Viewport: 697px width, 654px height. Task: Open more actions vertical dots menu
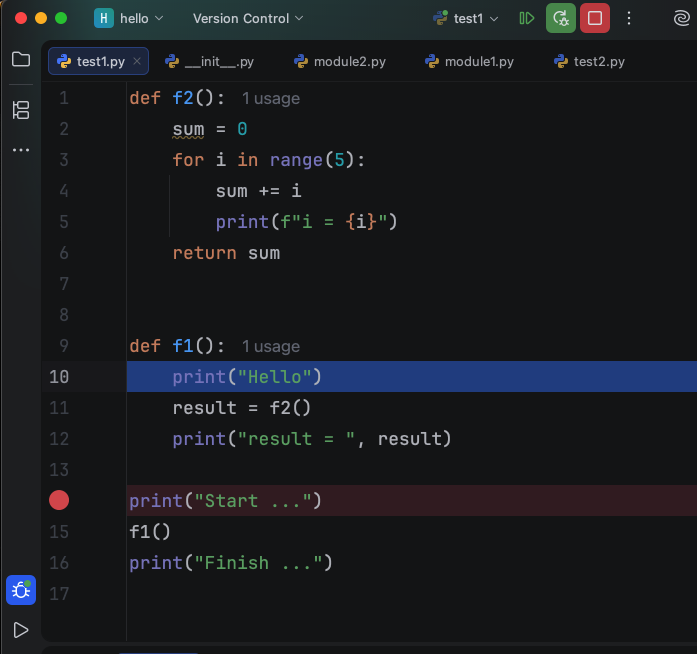[x=629, y=18]
